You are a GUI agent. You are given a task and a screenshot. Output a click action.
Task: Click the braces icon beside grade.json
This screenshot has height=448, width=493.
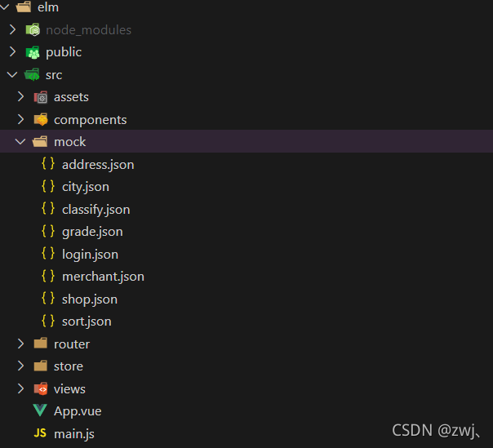pos(48,231)
